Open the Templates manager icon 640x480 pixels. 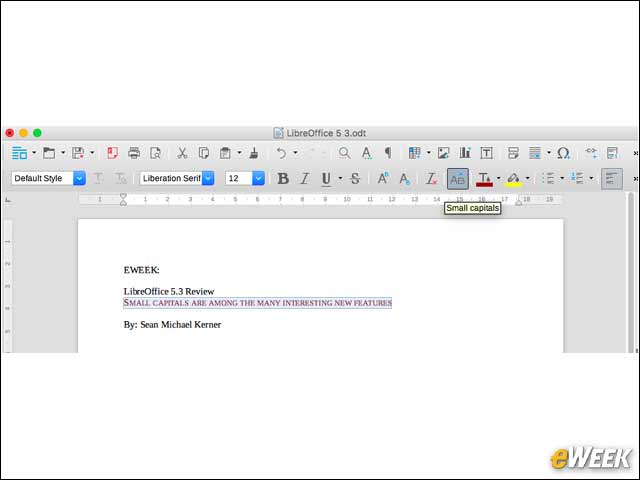click(49, 153)
